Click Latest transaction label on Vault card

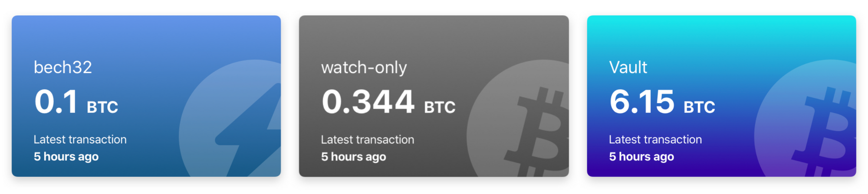[655, 139]
